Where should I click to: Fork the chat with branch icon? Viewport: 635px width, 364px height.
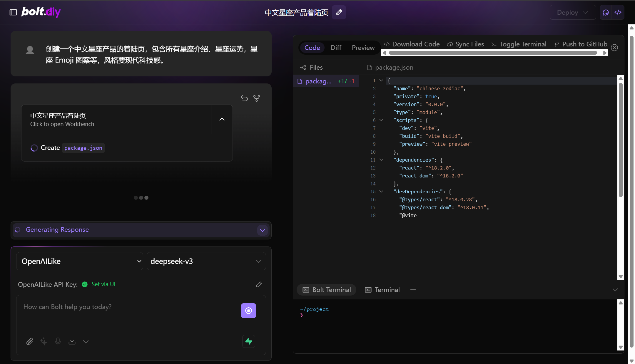pyautogui.click(x=257, y=98)
